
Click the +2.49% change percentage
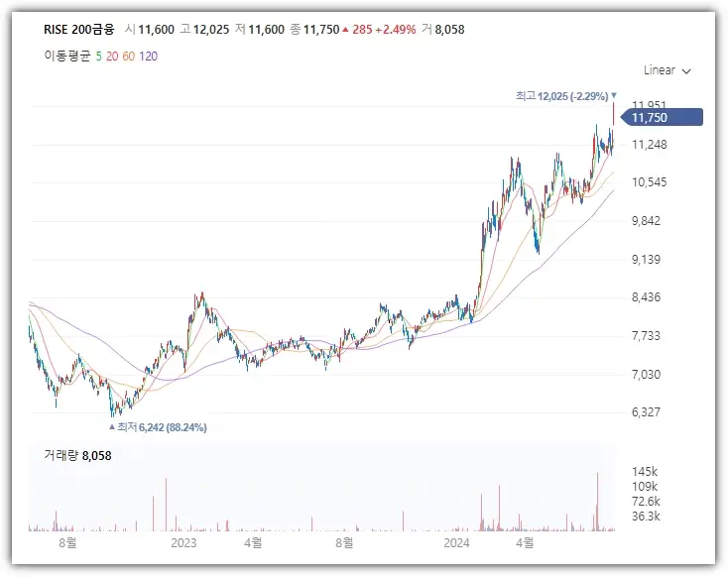tap(393, 30)
